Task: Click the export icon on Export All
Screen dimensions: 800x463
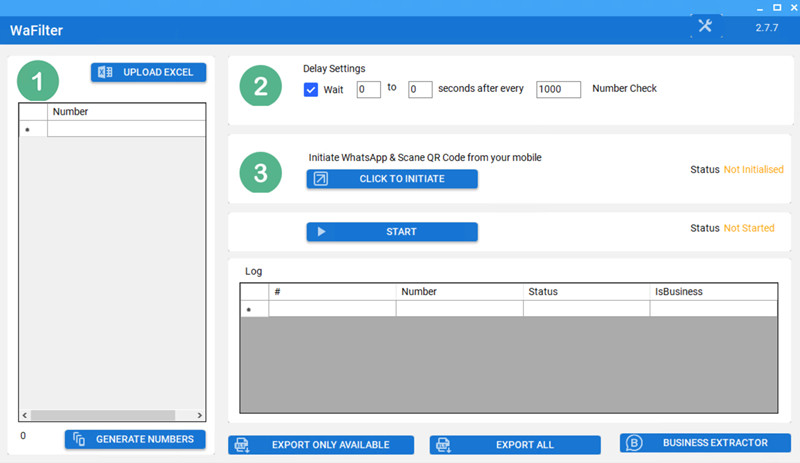Action: click(443, 445)
